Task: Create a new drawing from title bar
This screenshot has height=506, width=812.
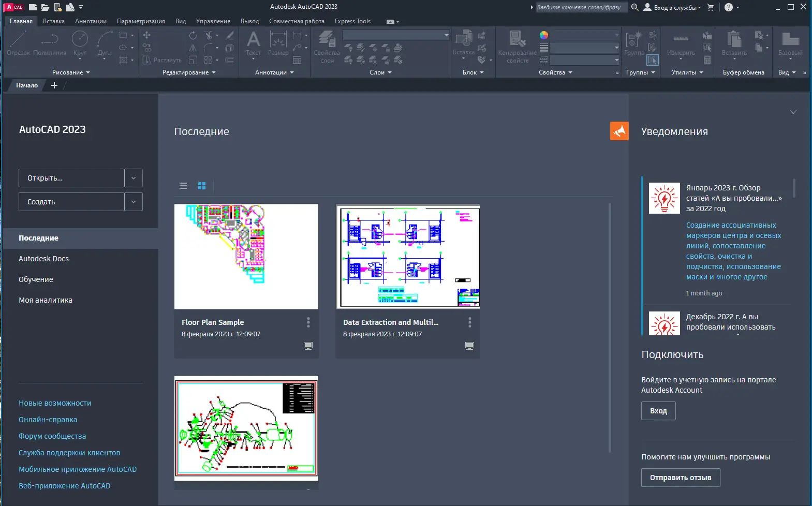Action: pyautogui.click(x=33, y=7)
